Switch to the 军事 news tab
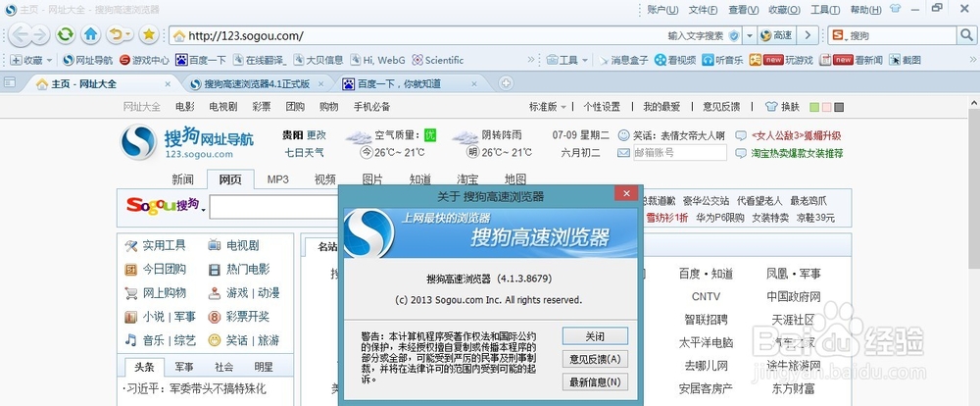980x406 pixels. (x=184, y=367)
